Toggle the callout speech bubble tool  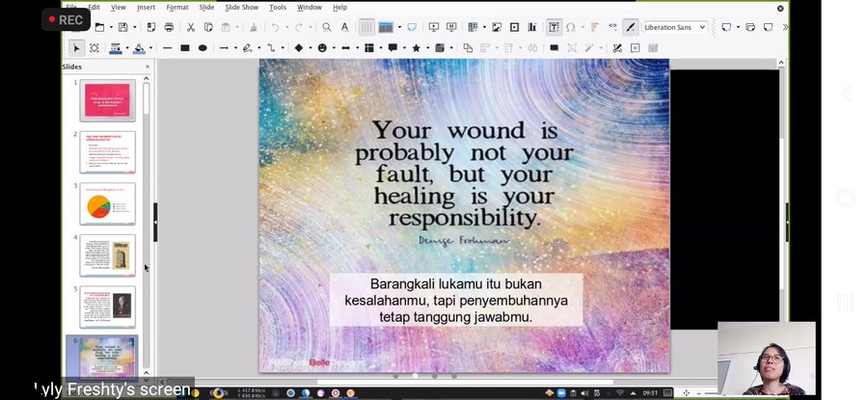pos(393,48)
